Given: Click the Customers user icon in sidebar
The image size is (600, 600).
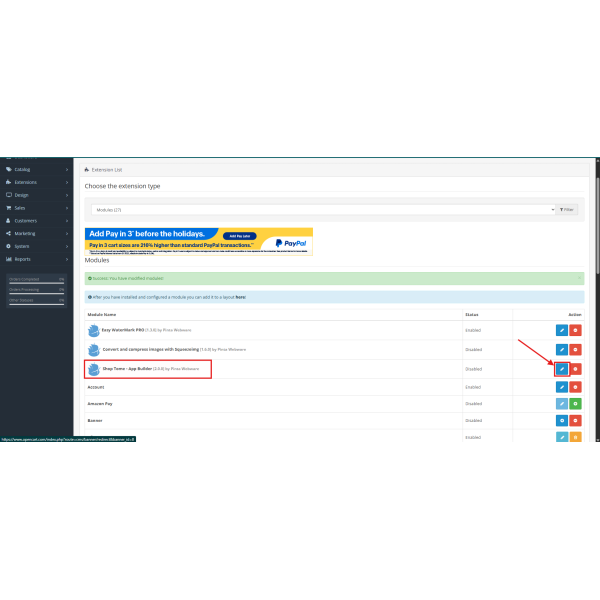Looking at the screenshot, I should click(x=8, y=220).
